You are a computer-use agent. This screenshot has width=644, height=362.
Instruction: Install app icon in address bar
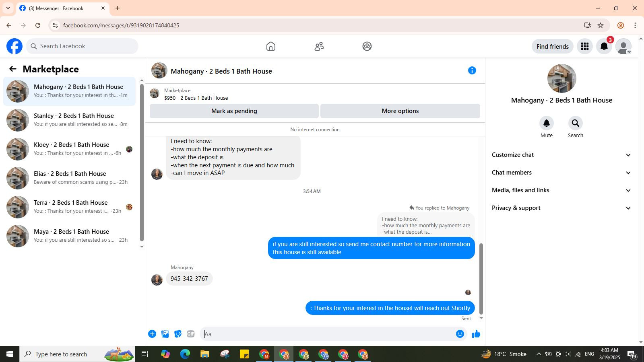588,25
